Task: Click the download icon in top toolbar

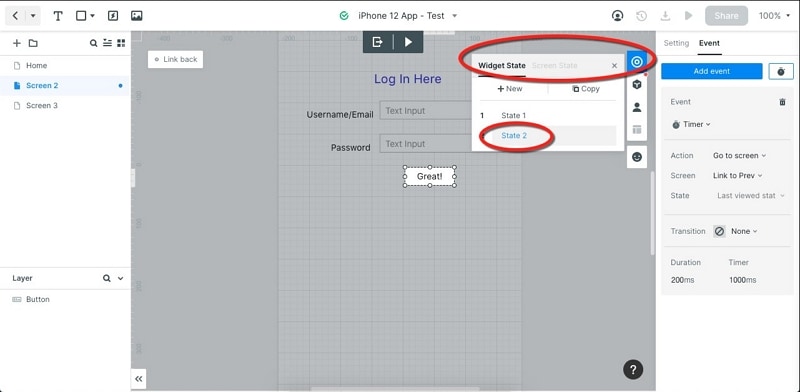Action: (665, 16)
